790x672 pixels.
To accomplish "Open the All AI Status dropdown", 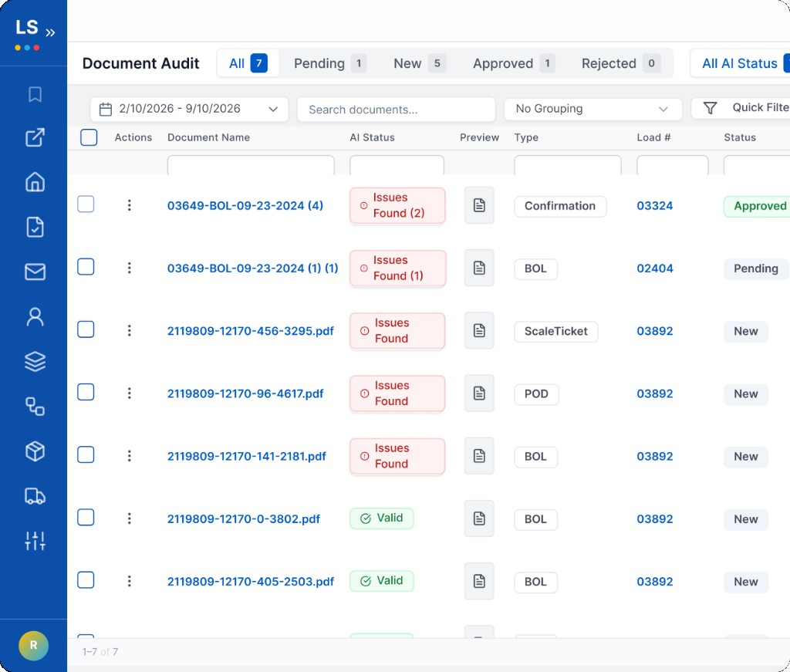I will click(x=740, y=63).
